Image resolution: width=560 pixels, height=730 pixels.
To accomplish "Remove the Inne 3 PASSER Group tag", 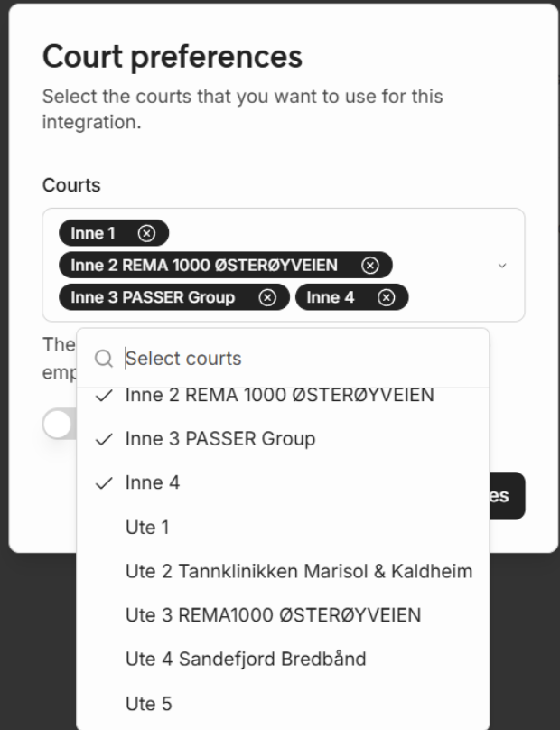I will [x=267, y=297].
